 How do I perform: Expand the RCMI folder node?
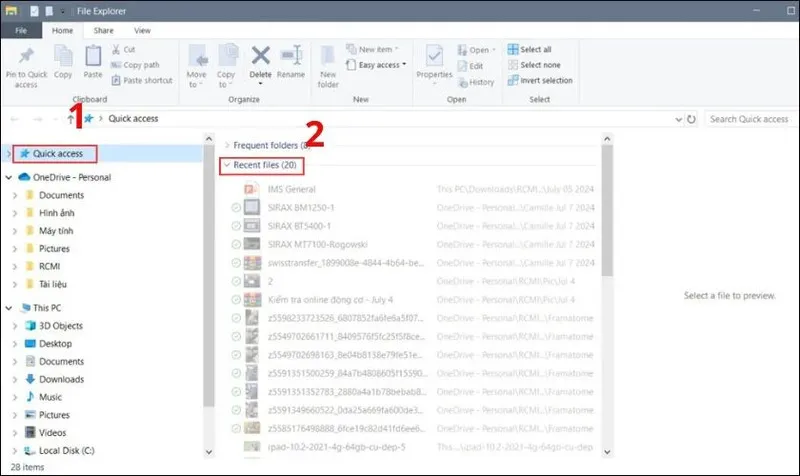(x=15, y=266)
